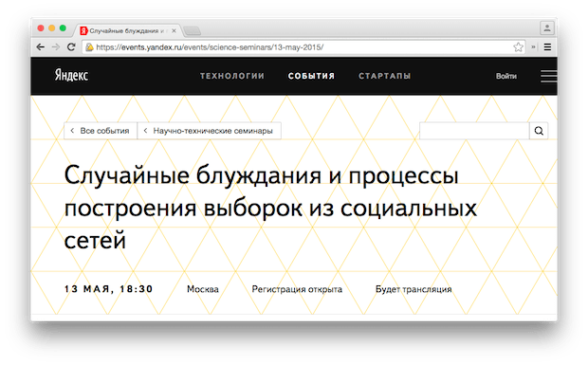Go back to Все события
This screenshot has width=588, height=365.
coord(101,131)
